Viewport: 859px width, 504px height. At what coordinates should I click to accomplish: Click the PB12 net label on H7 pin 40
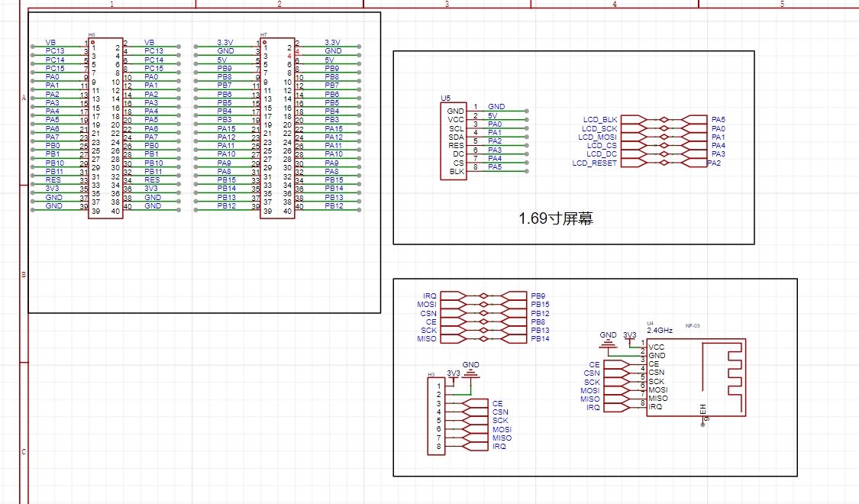click(x=334, y=206)
